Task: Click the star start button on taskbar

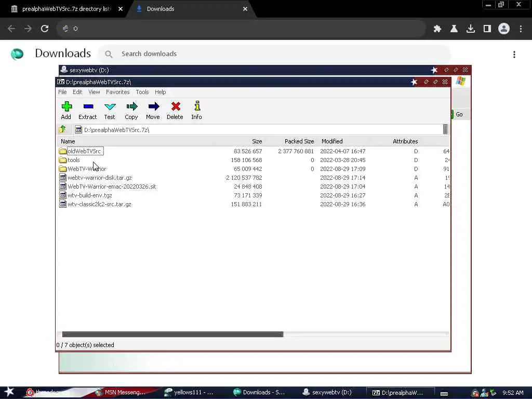Action: click(x=9, y=392)
